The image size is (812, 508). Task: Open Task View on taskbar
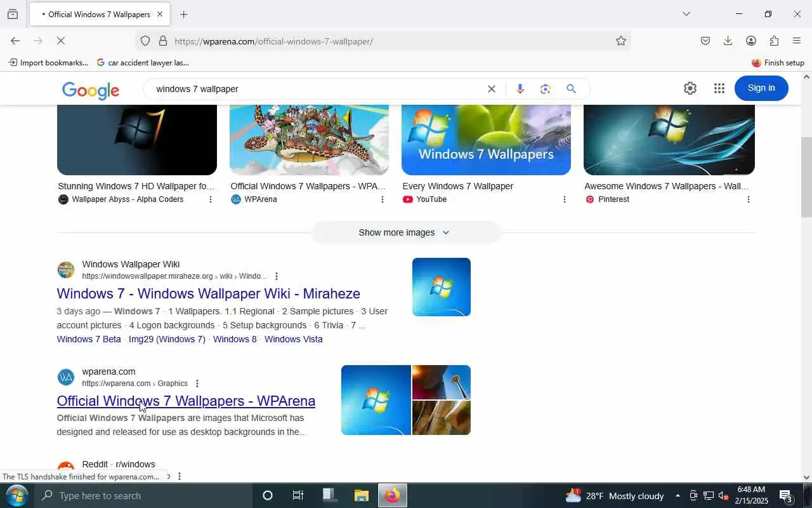(298, 495)
